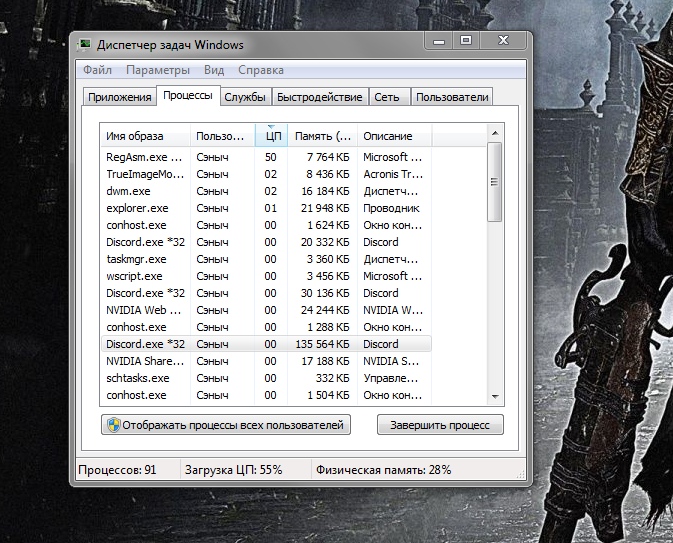
Task: Select Discord.exe *32 using 20 332 КБ
Action: click(x=266, y=242)
